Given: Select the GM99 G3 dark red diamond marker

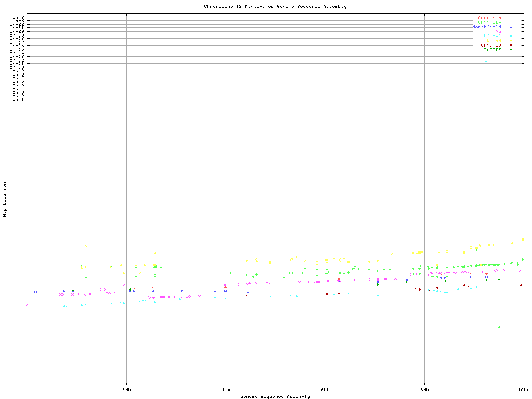Looking at the screenshot, I should [x=511, y=45].
